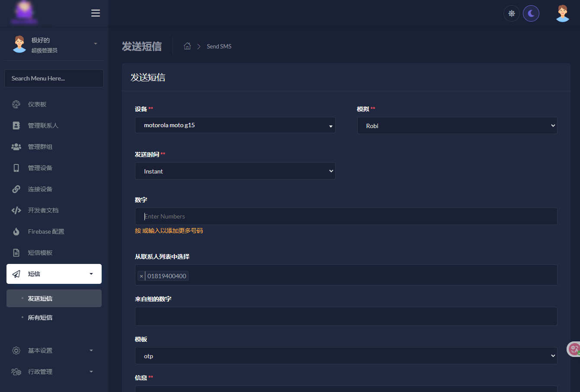
Task: Click the 从联系人列表中选择 selection field
Action: tap(346, 275)
